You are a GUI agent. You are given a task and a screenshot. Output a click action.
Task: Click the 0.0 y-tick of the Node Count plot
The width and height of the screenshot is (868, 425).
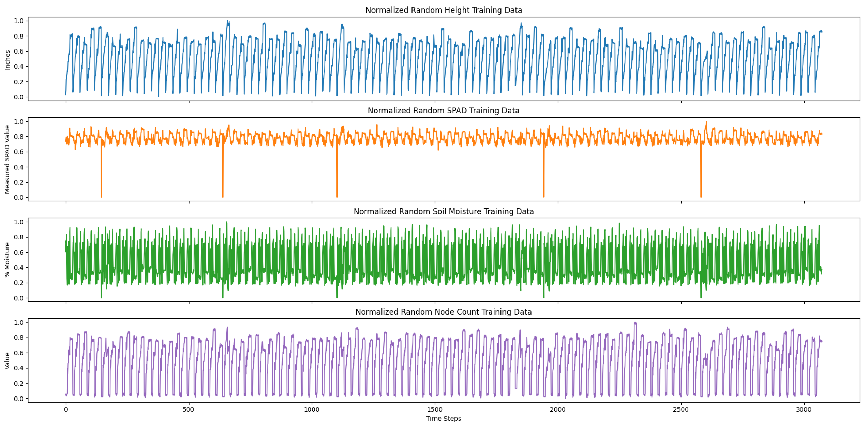pyautogui.click(x=18, y=399)
